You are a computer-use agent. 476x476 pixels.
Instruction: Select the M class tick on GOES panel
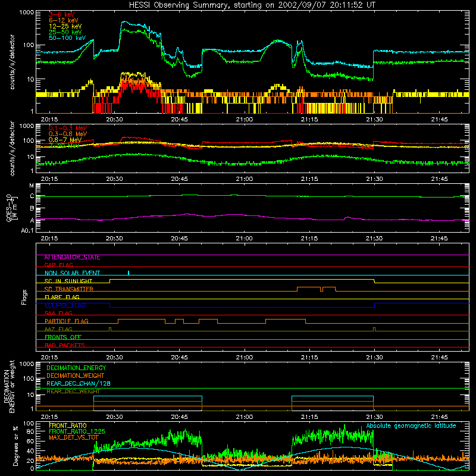[32, 186]
